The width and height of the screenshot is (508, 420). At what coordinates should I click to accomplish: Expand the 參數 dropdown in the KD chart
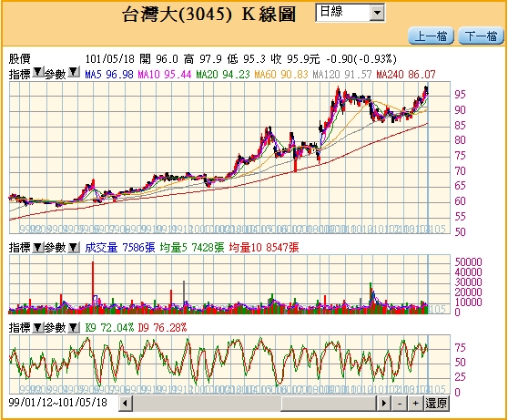pos(74,328)
